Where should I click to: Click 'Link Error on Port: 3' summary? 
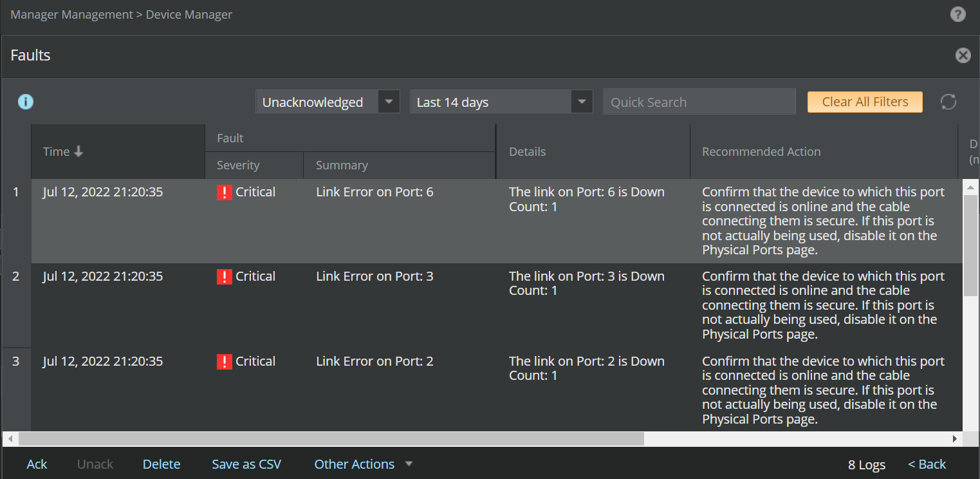click(374, 276)
